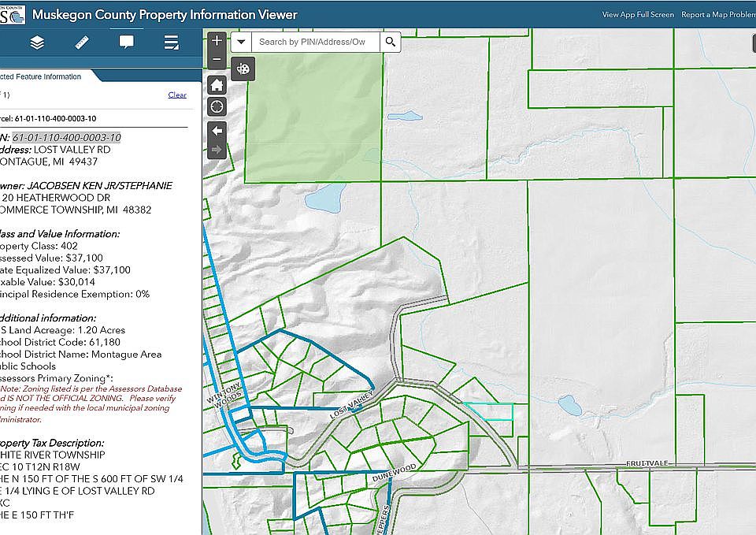Open Report a Map Problem link

coord(718,14)
